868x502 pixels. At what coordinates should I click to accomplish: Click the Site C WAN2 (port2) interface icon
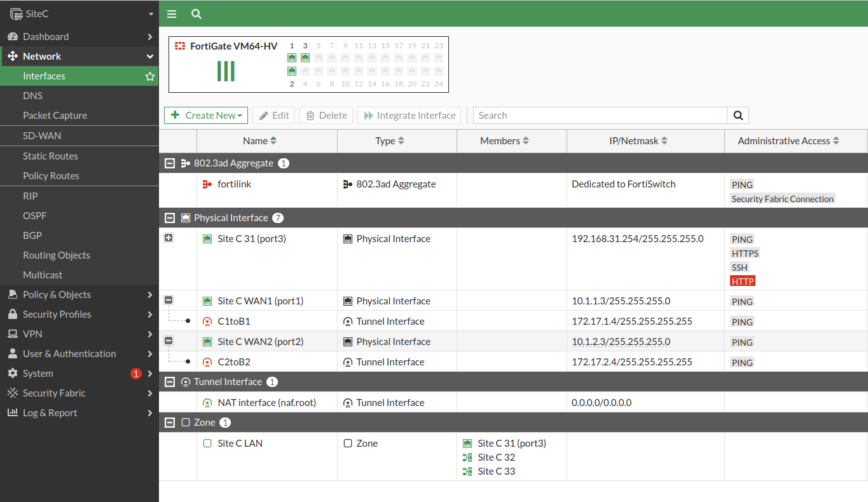[207, 342]
